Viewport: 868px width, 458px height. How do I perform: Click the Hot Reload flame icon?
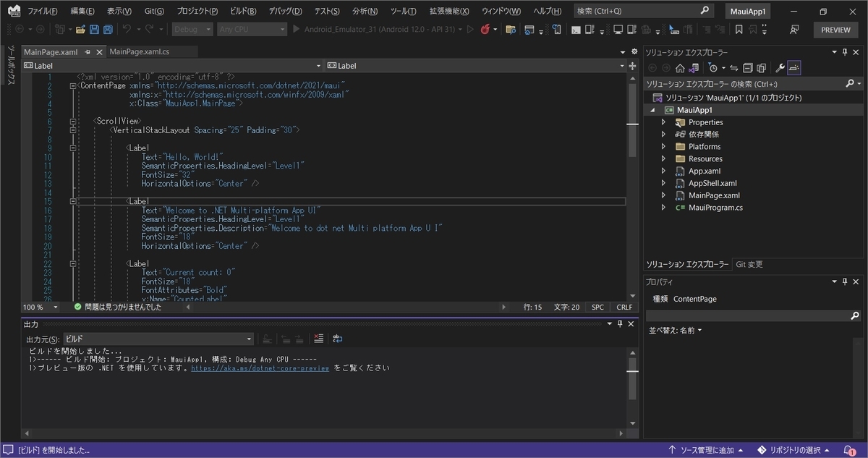pyautogui.click(x=486, y=30)
